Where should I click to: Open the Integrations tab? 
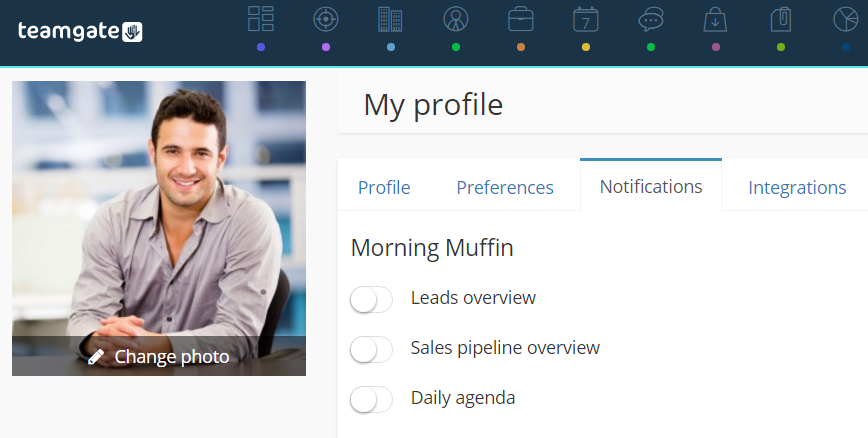click(x=797, y=187)
